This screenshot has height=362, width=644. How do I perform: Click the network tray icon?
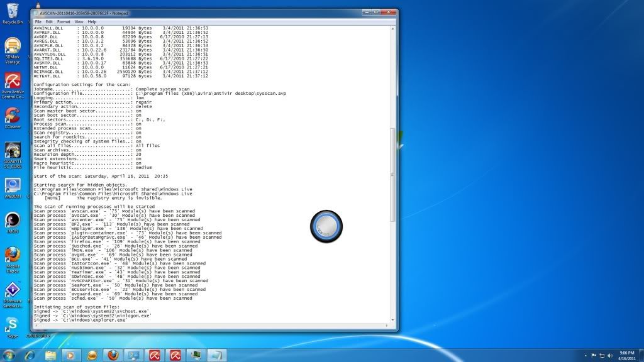602,356
